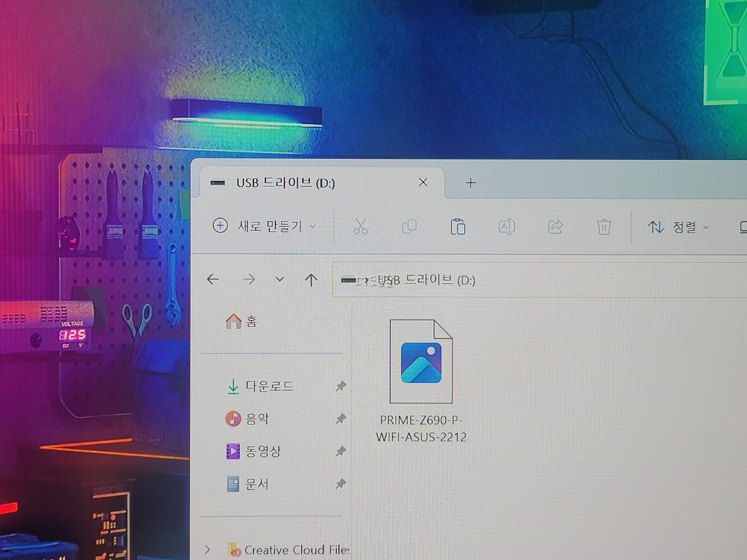Click the Share icon in toolbar
747x560 pixels.
tap(555, 226)
